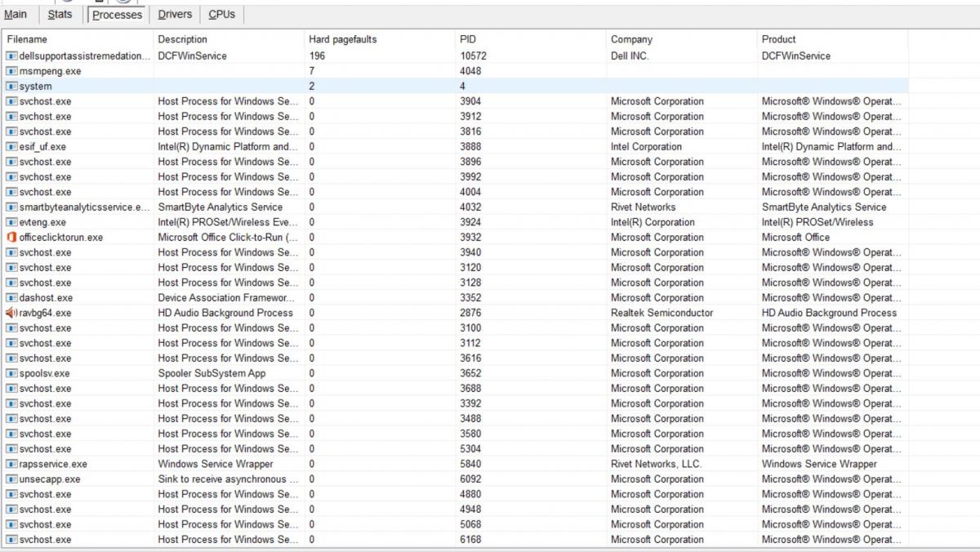Screen dimensions: 980x552
Task: Click PID 4032 for SmartByte service
Action: (470, 207)
